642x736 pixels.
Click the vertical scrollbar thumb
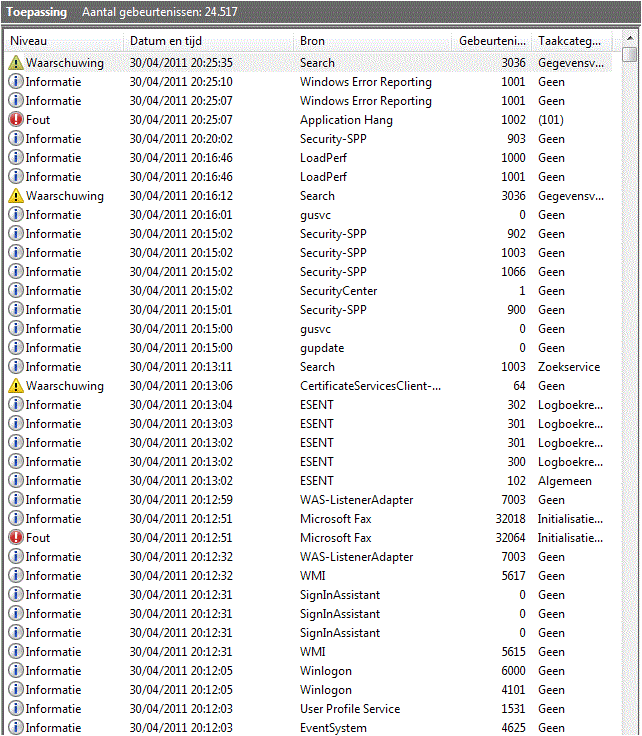pyautogui.click(x=629, y=54)
